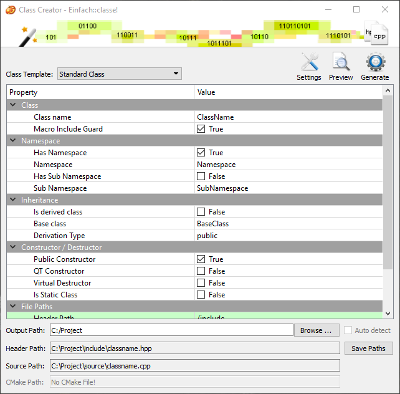This screenshot has height=394, width=400.
Task: Click the Value column header
Action: [289, 92]
